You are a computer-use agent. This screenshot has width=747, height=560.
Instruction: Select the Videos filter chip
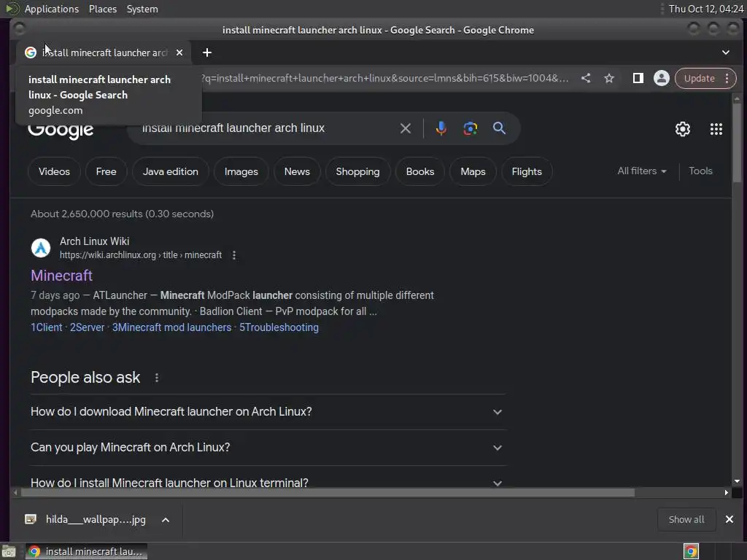click(x=54, y=171)
